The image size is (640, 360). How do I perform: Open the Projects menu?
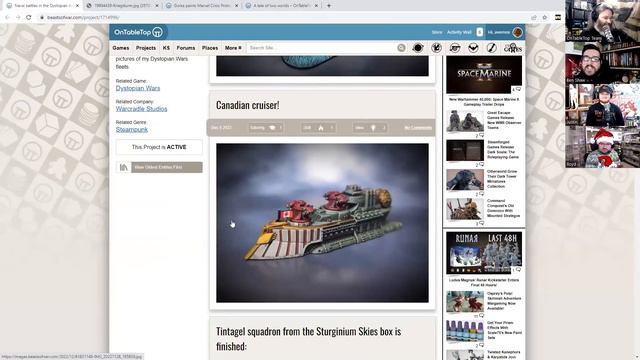[146, 48]
